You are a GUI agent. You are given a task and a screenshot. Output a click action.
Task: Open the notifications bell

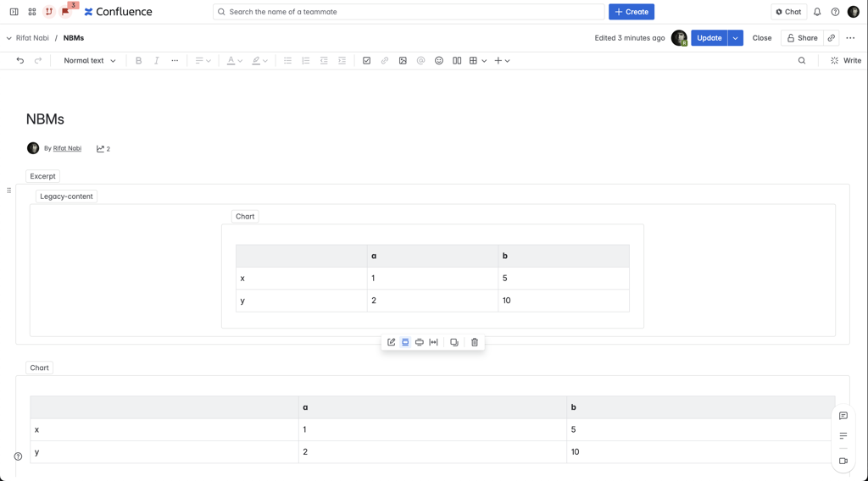point(817,12)
